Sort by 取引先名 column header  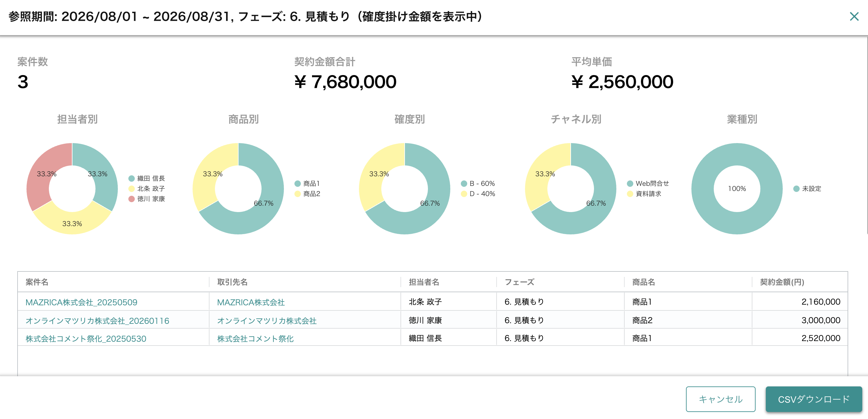tap(232, 282)
